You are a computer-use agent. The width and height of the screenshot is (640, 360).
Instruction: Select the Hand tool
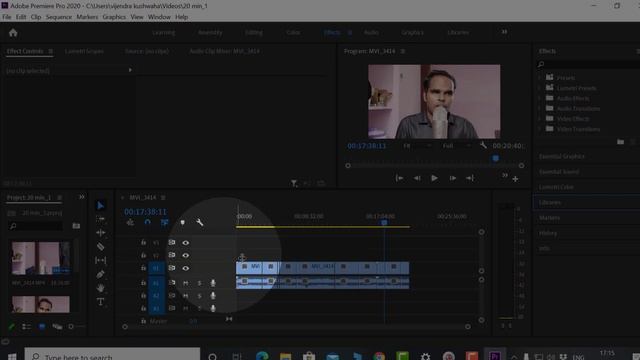tap(100, 288)
